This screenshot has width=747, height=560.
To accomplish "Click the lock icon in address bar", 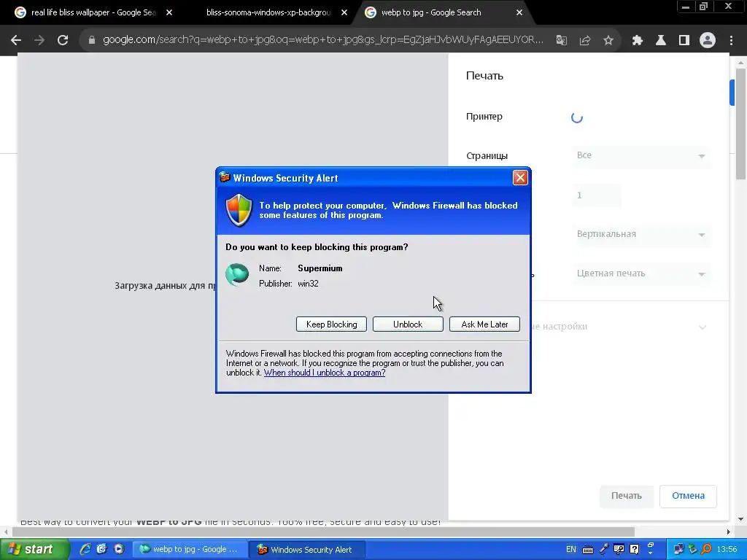I will (x=92, y=41).
